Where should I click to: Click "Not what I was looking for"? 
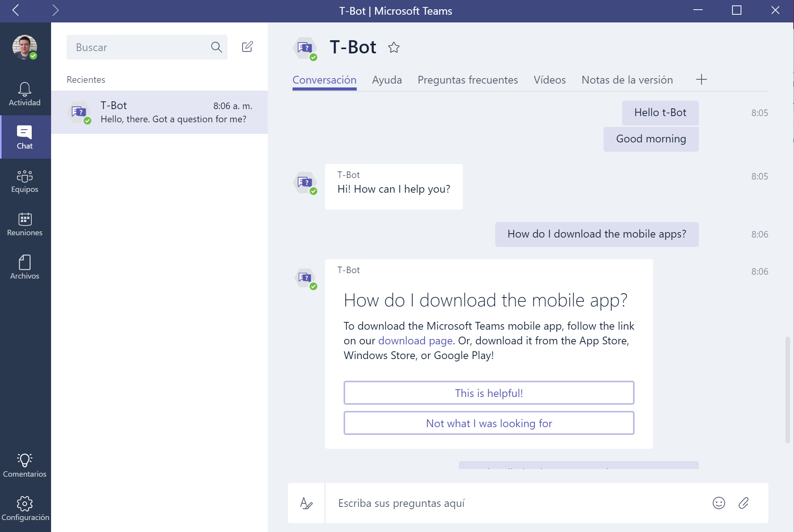[x=489, y=423]
